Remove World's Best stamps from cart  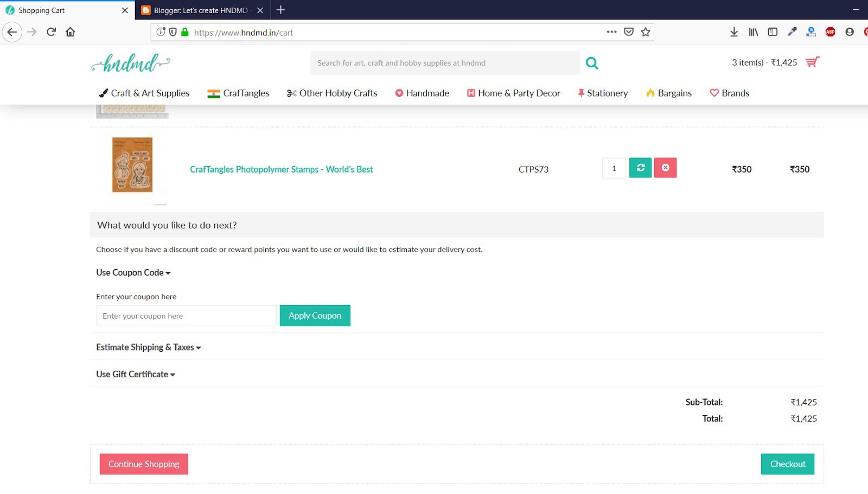tap(665, 168)
